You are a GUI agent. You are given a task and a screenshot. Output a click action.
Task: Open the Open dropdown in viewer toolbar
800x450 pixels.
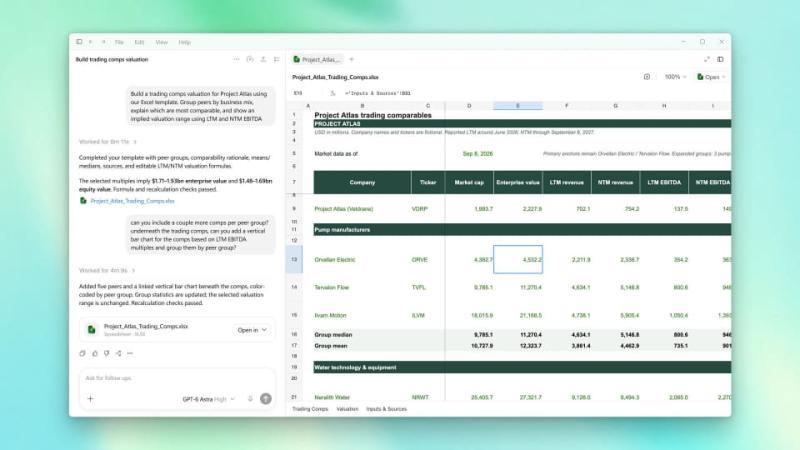coord(711,77)
